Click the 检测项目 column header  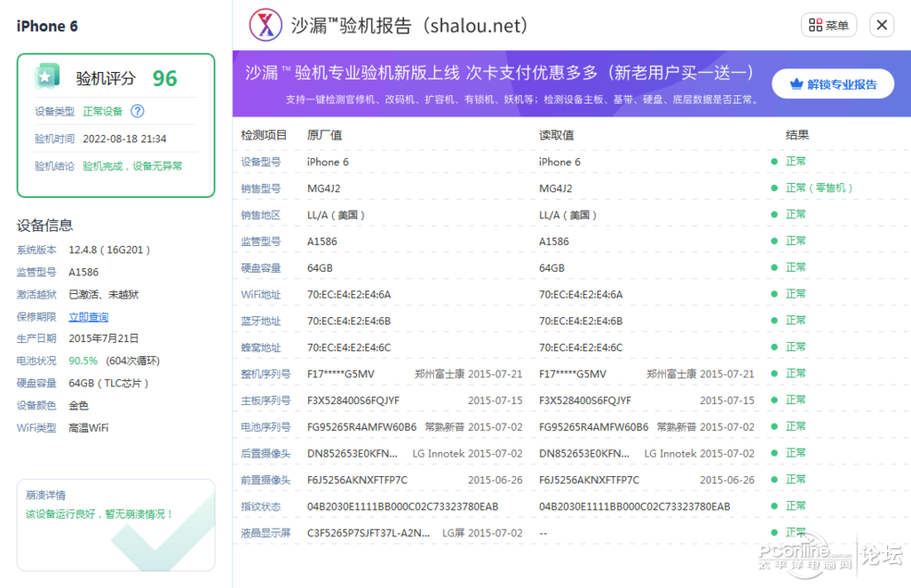pos(264,135)
